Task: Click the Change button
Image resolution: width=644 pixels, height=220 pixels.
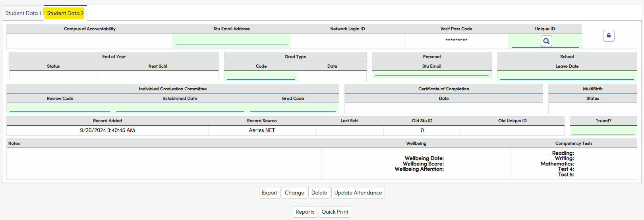Action: point(294,193)
